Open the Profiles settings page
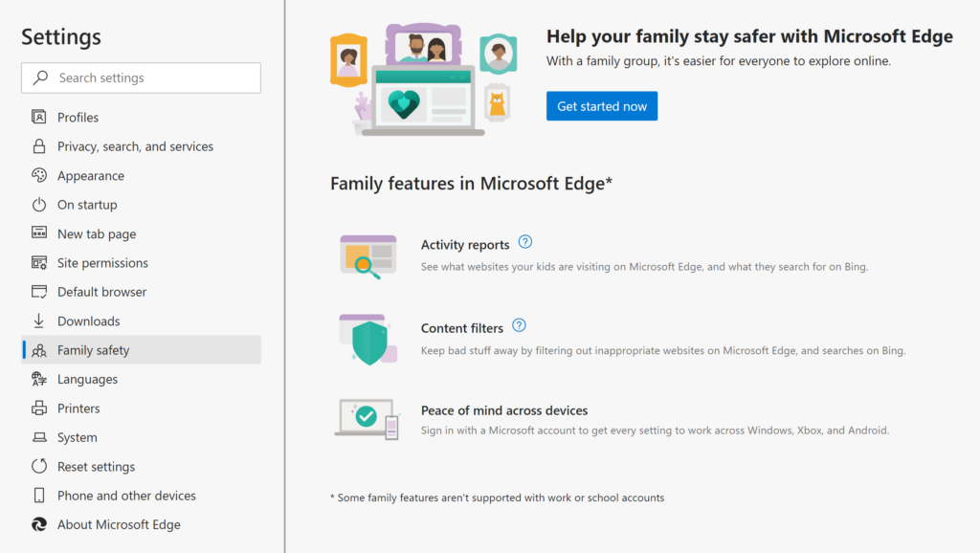This screenshot has height=553, width=980. tap(142, 117)
